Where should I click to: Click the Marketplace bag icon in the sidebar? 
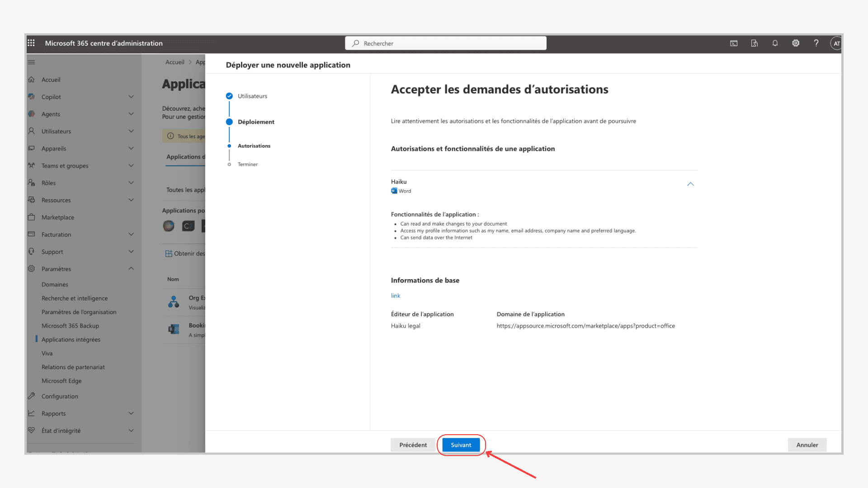point(31,217)
